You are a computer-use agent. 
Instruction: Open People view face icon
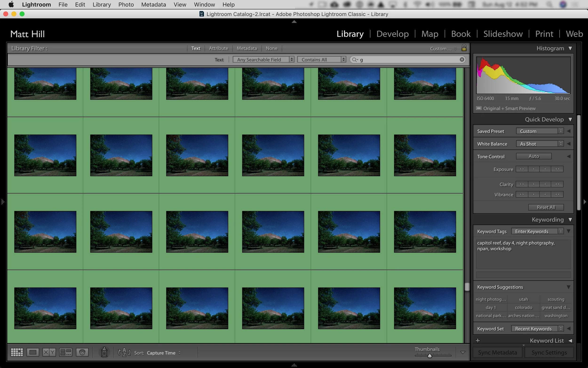point(82,352)
